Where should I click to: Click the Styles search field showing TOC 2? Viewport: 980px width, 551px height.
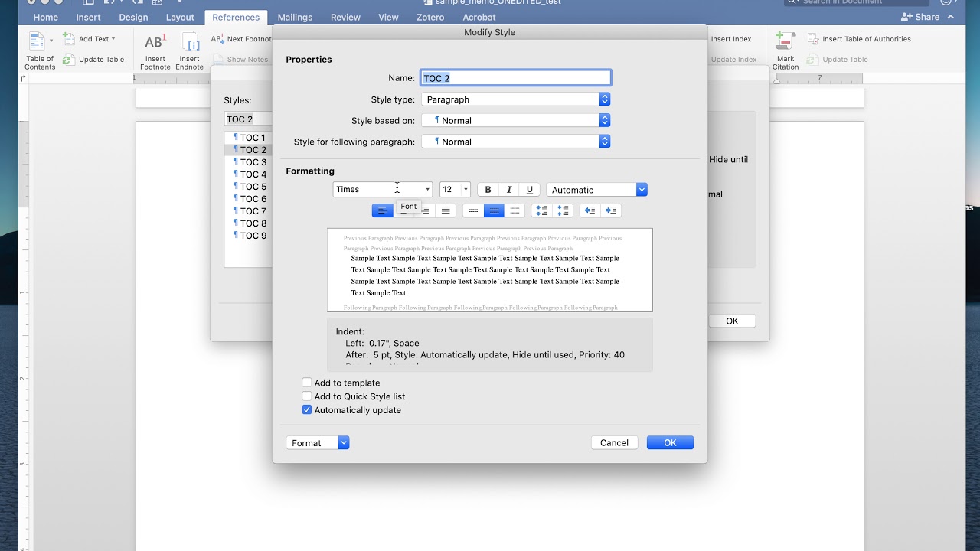coord(248,119)
